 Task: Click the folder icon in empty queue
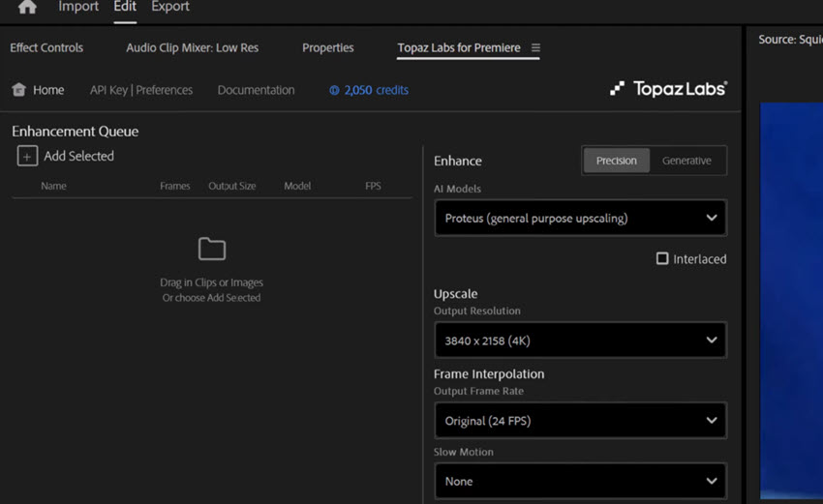[x=211, y=249]
